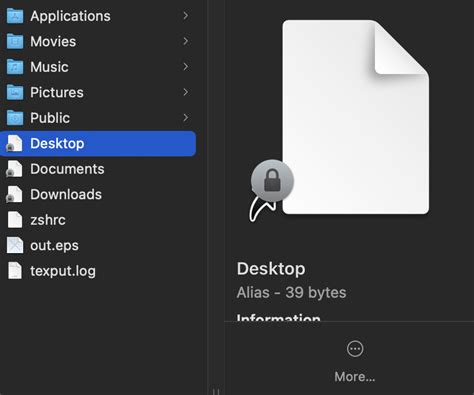The image size is (474, 395).
Task: Click the Desktop alias file icon
Action: 14,143
